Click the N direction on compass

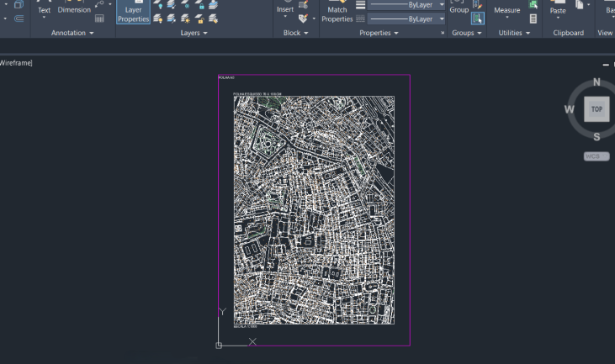click(596, 82)
